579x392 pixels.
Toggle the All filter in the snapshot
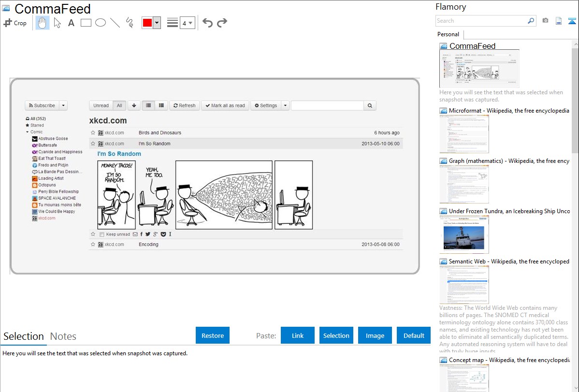coord(119,105)
